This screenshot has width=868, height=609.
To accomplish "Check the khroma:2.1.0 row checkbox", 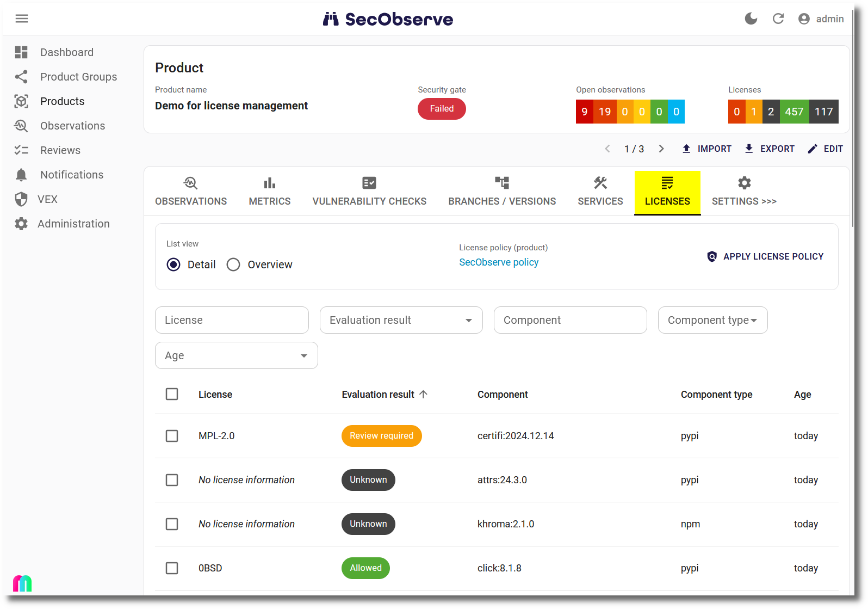I will [172, 524].
